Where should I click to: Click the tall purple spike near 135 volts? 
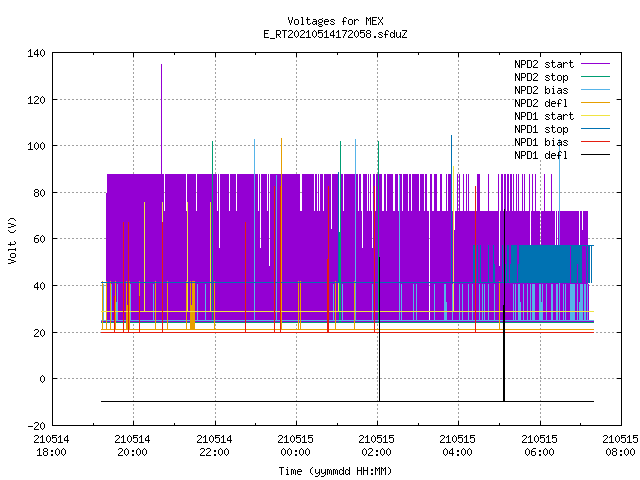pyautogui.click(x=161, y=118)
